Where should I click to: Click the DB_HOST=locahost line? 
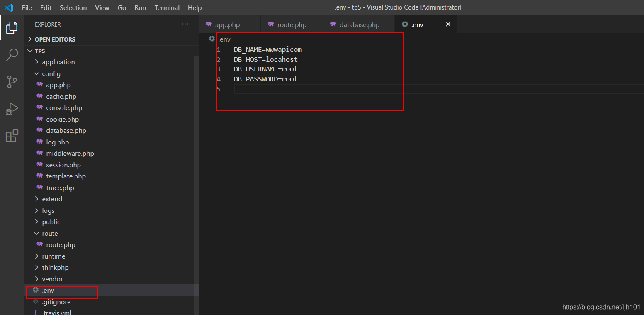click(x=266, y=59)
